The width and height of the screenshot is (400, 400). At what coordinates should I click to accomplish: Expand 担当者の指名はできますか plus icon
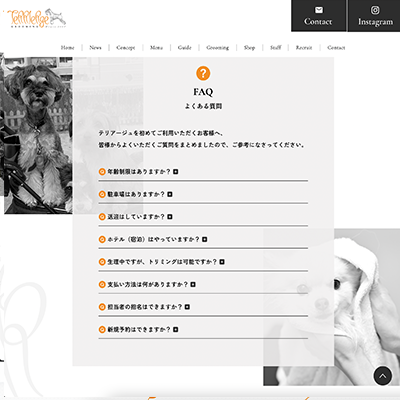point(187,307)
